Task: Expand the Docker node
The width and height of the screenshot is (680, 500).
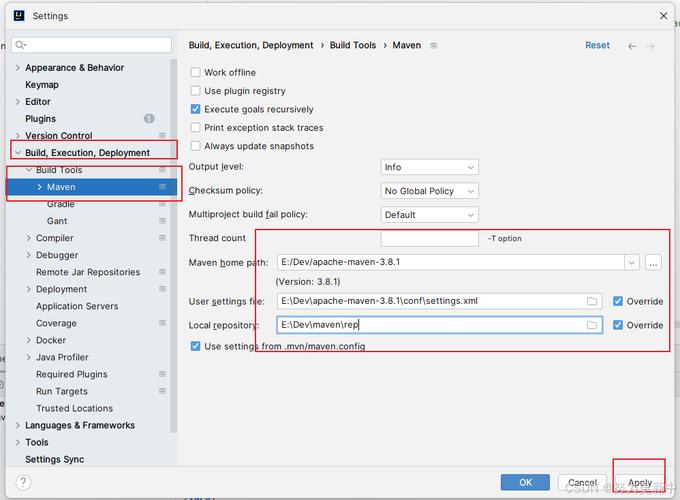Action: click(29, 340)
